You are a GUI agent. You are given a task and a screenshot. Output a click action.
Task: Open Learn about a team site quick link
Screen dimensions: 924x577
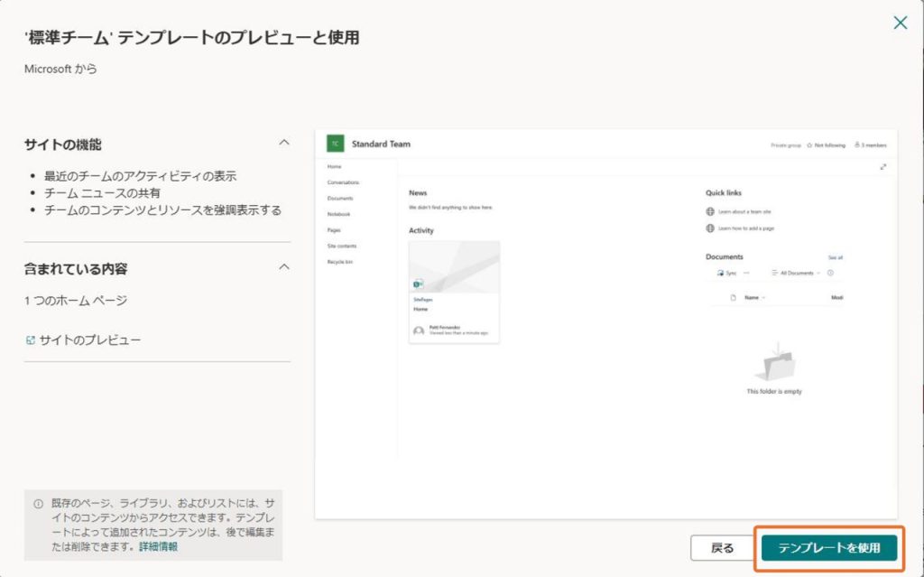click(744, 212)
